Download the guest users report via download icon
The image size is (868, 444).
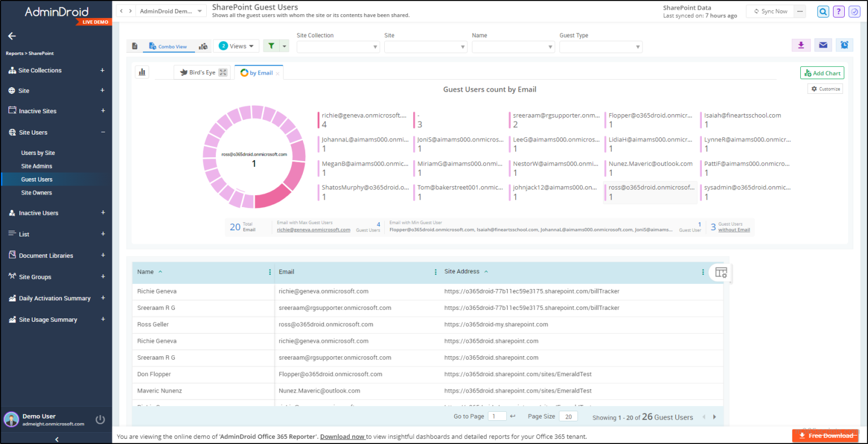pos(801,45)
